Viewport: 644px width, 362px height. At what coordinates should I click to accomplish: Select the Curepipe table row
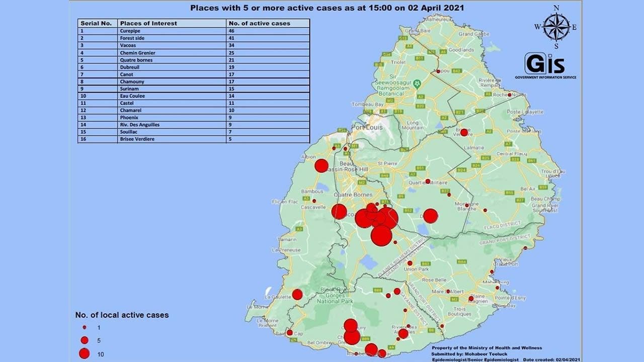coord(194,31)
